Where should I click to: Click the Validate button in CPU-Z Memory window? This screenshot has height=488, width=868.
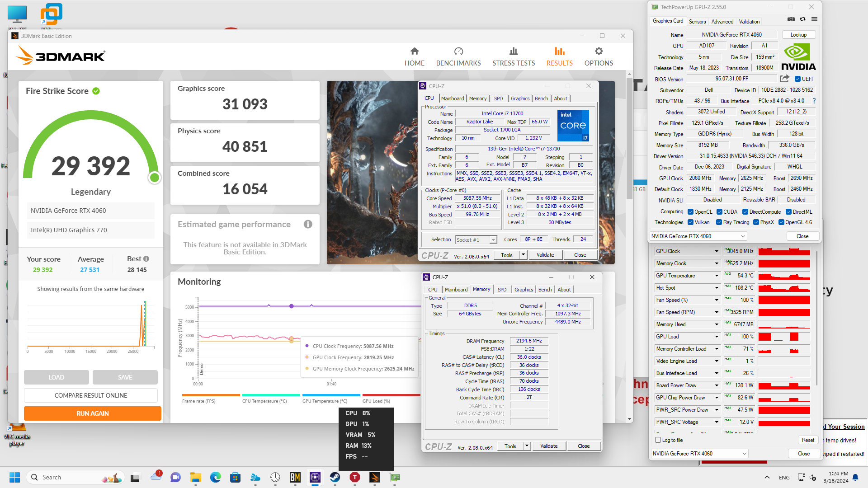pyautogui.click(x=549, y=446)
